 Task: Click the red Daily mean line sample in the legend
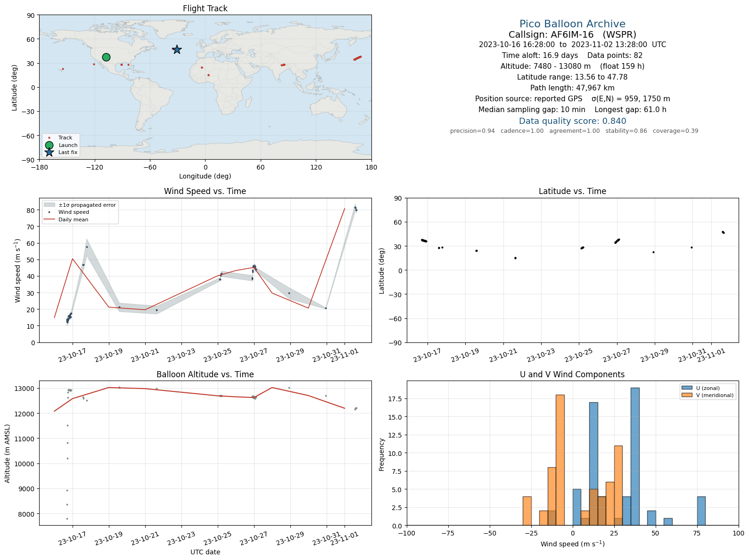pos(49,219)
